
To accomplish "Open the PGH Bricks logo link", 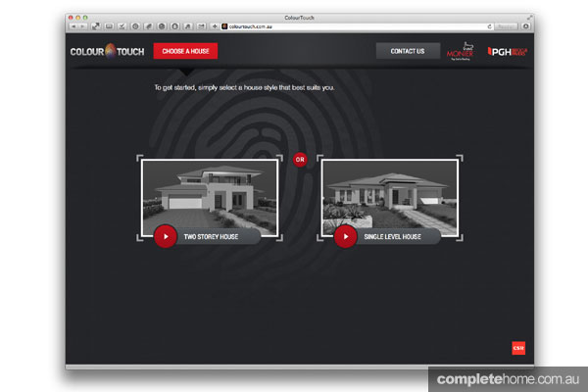I will point(507,52).
